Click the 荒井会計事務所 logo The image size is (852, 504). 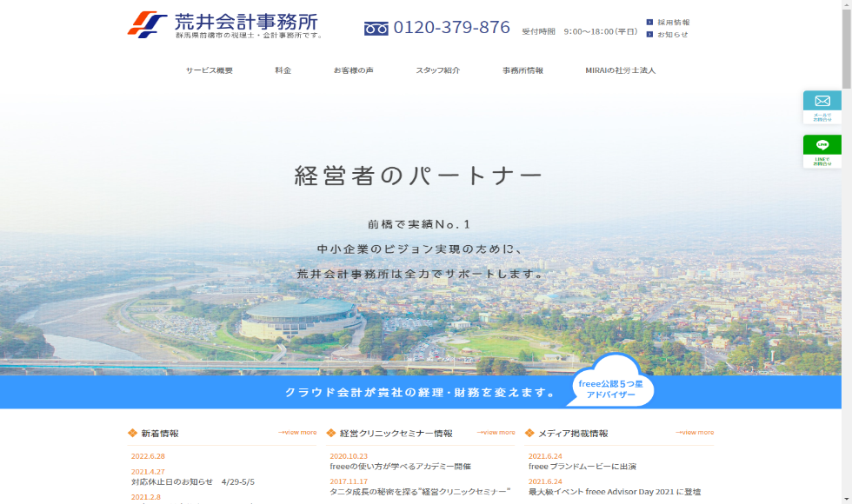click(225, 24)
